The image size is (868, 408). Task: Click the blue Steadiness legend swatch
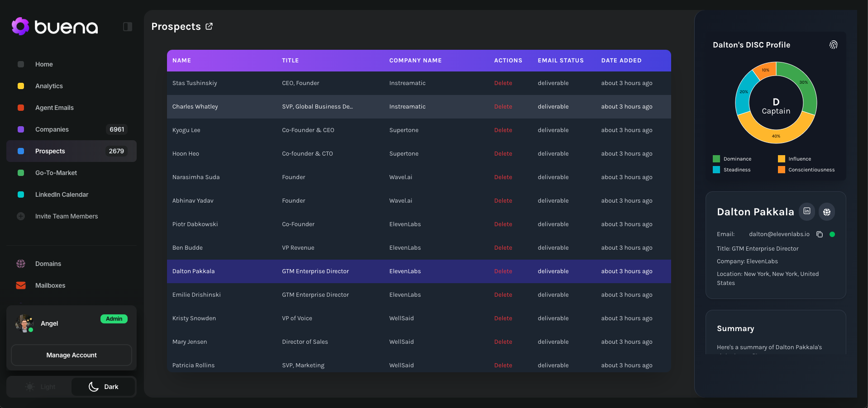(x=716, y=170)
